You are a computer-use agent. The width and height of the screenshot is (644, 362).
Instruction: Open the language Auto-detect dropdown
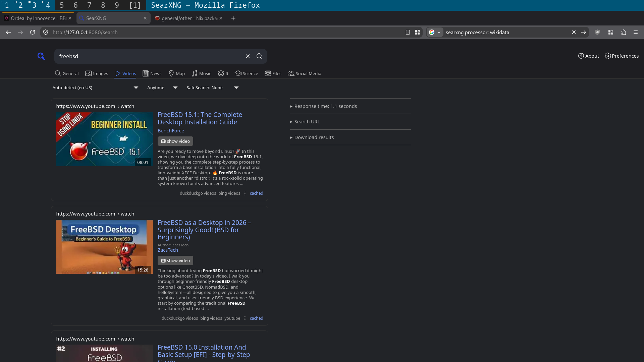[96, 87]
